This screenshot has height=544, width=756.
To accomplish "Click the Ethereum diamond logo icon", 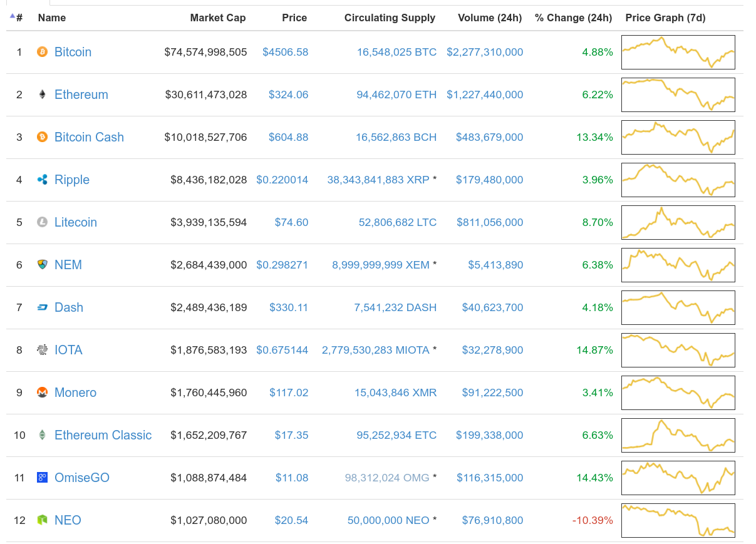I will tap(42, 95).
